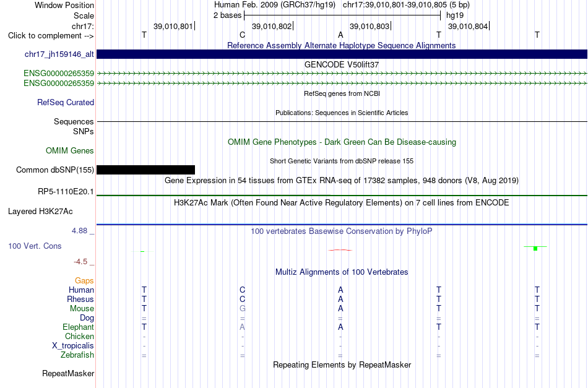Viewport: 588px width, 388px height.
Task: Open the 'H3K27Ac Mark' ENCODE track title
Action: pos(342,203)
